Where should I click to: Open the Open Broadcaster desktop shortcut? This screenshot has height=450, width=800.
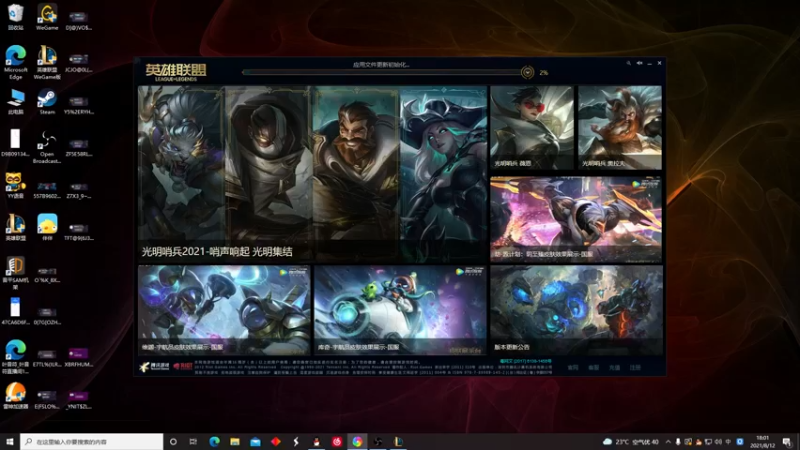click(x=47, y=147)
